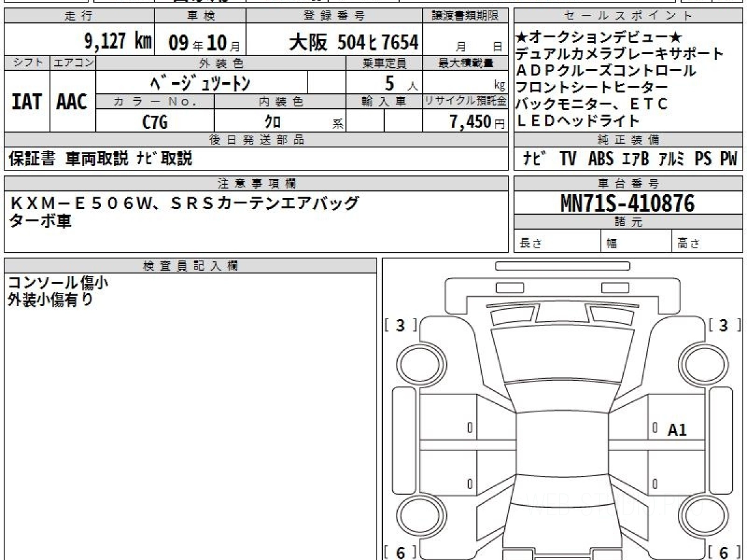
Task: Click the 登録番号 column header
Action: 334,16
